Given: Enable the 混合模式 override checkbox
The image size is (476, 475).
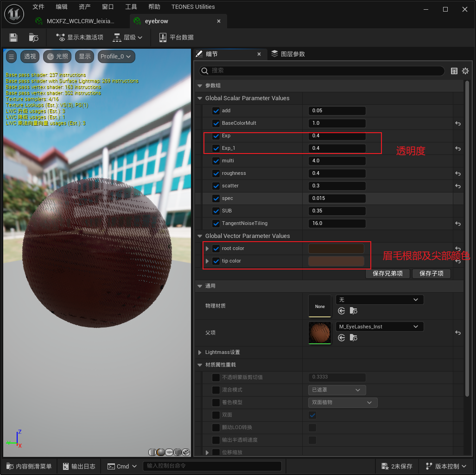Looking at the screenshot, I should [x=216, y=390].
